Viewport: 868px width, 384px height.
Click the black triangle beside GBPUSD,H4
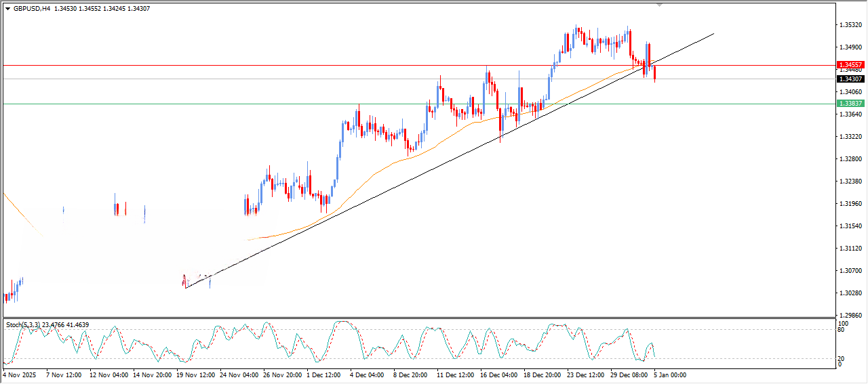tap(8, 9)
